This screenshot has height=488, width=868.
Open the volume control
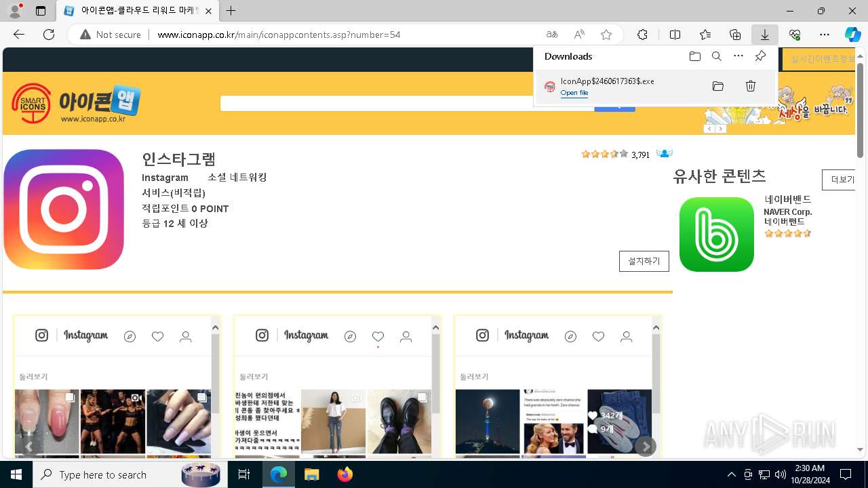pos(780,474)
